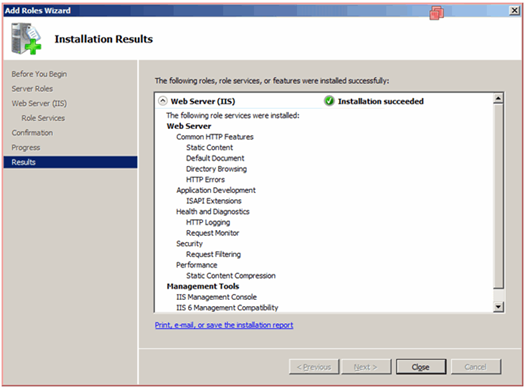
Task: Select the Role Services sidebar step
Action: click(43, 118)
